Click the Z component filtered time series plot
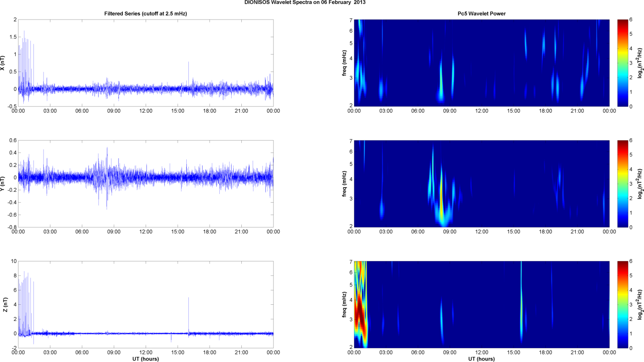Image resolution: width=644 pixels, height=362 pixels. coord(146,304)
